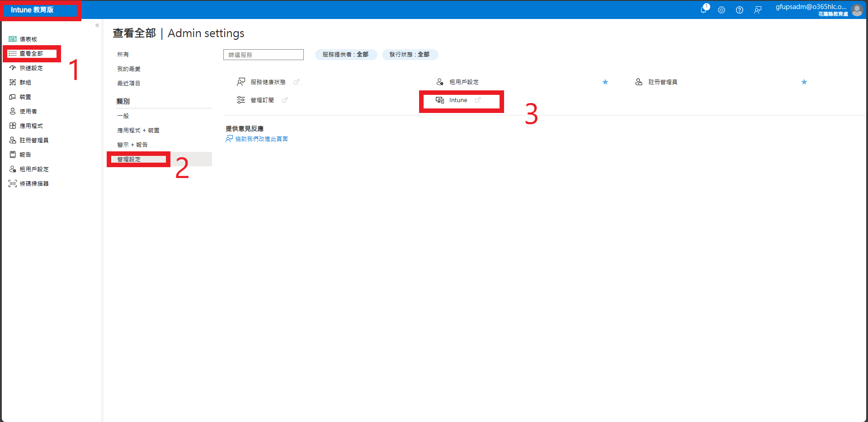The image size is (868, 422).
Task: Open the settings gear icon
Action: [722, 10]
